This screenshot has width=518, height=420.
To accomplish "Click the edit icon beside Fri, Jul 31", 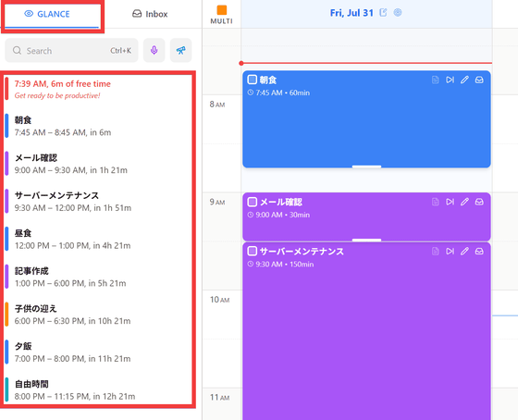I will point(383,13).
